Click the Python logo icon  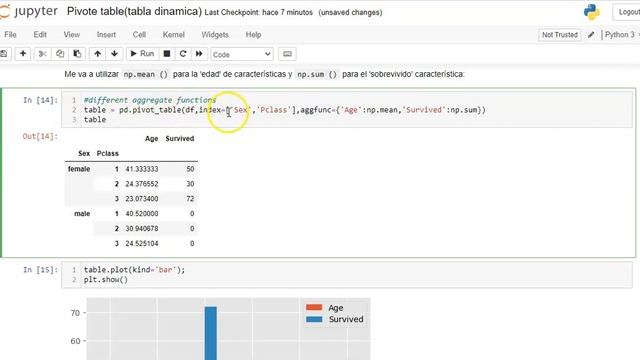click(591, 12)
